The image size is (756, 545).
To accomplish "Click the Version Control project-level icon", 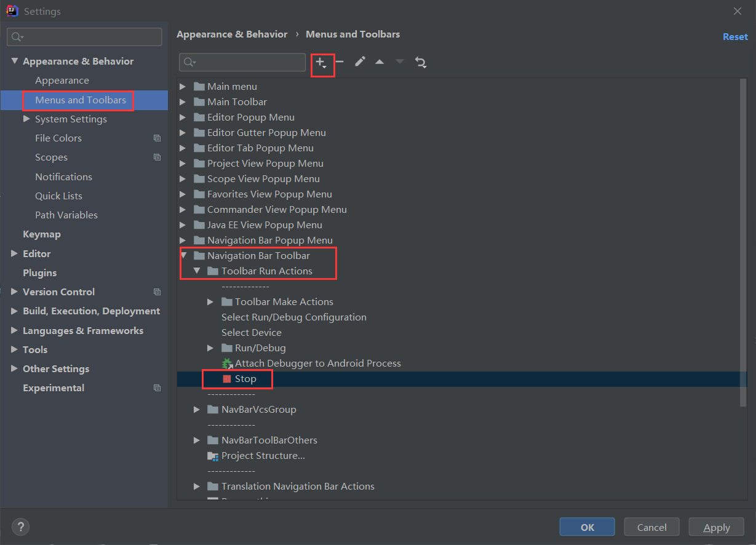I will 157,292.
